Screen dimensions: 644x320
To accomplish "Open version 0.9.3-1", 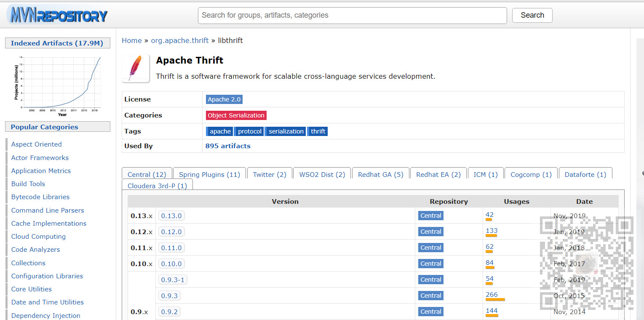I will [173, 280].
